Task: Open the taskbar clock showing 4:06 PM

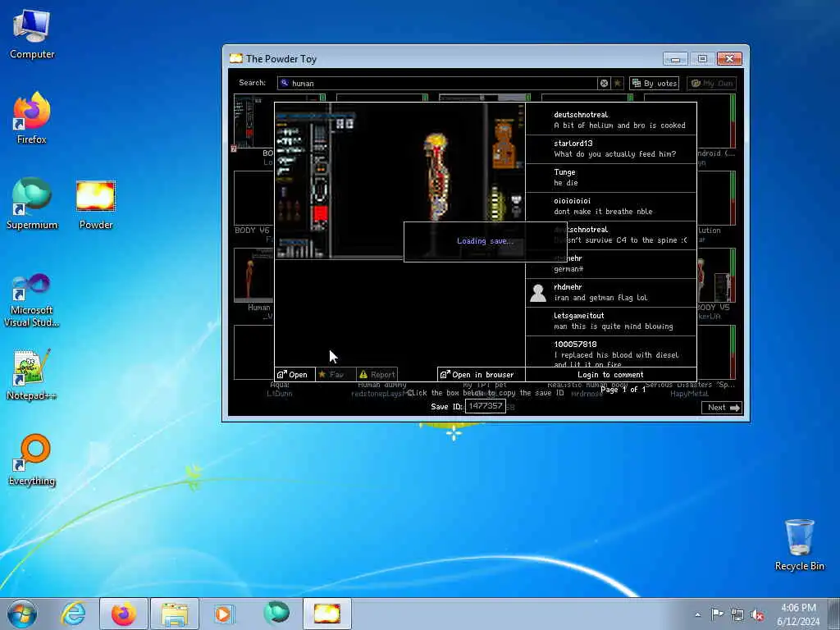Action: click(798, 614)
